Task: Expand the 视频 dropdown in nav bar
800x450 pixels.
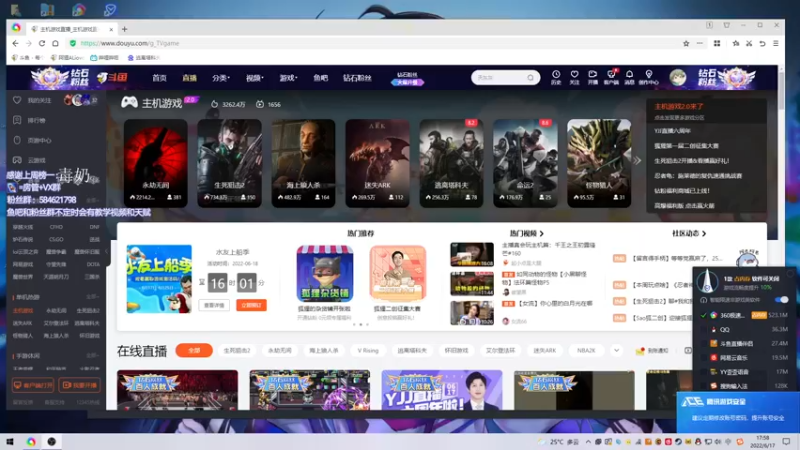Action: (x=255, y=78)
